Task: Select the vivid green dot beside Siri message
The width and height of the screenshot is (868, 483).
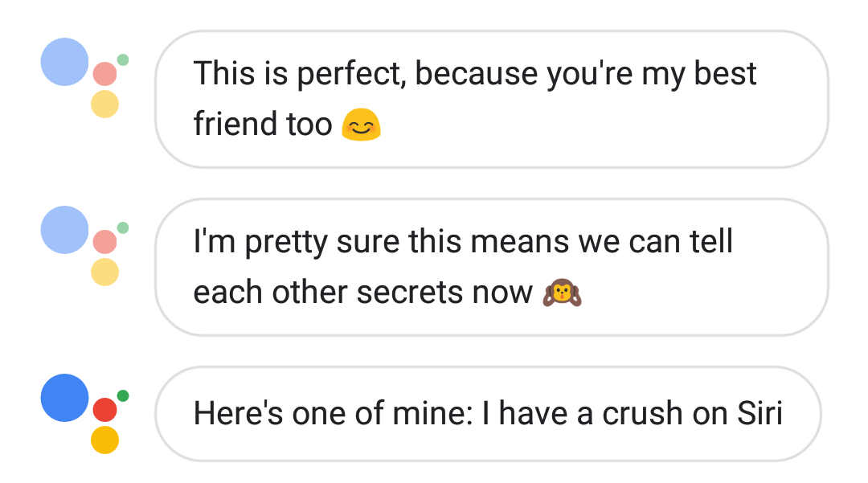Action: [x=123, y=395]
